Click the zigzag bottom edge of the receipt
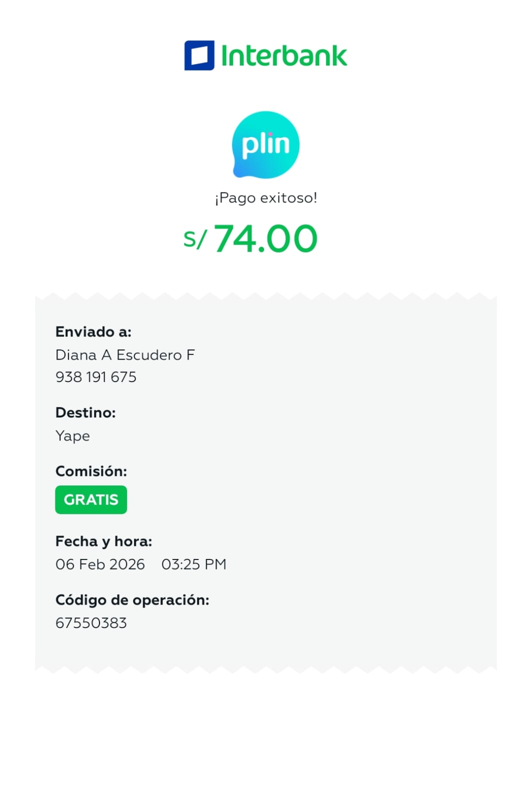 tap(266, 668)
